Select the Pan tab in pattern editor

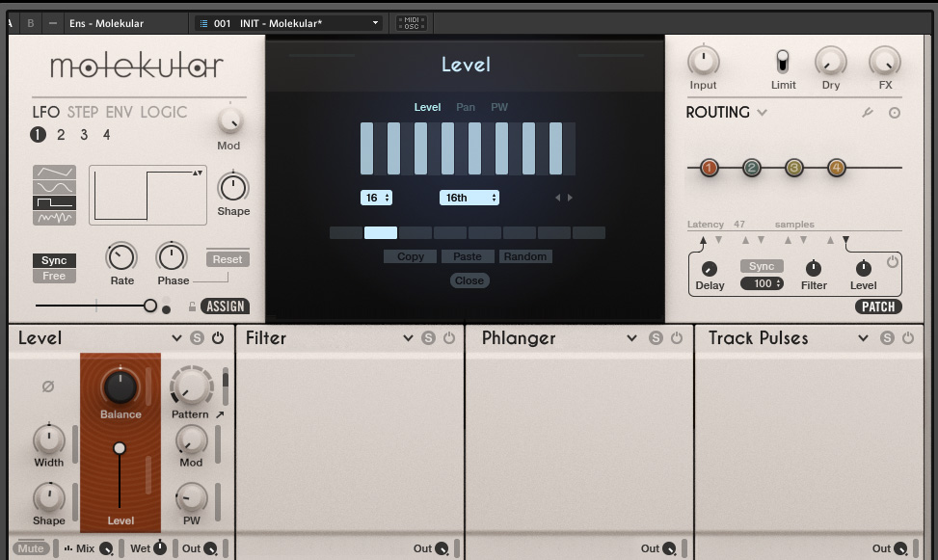466,107
